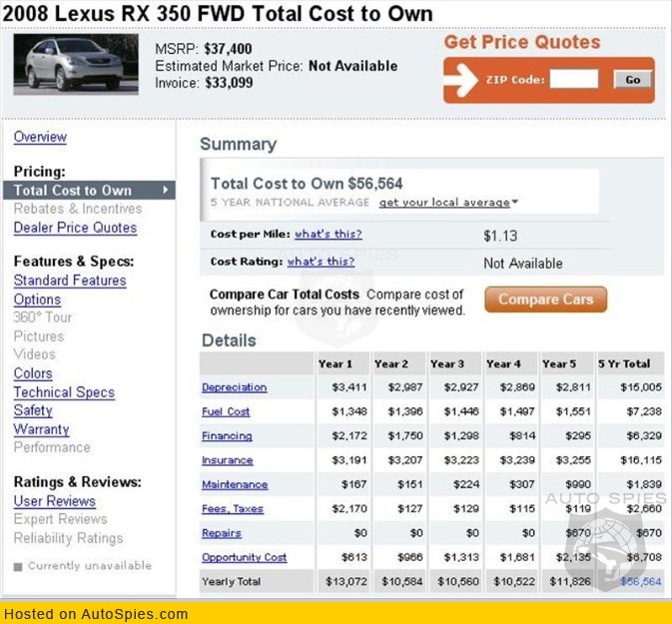Open the Safety link
Image resolution: width=672 pixels, height=624 pixels.
pos(33,410)
